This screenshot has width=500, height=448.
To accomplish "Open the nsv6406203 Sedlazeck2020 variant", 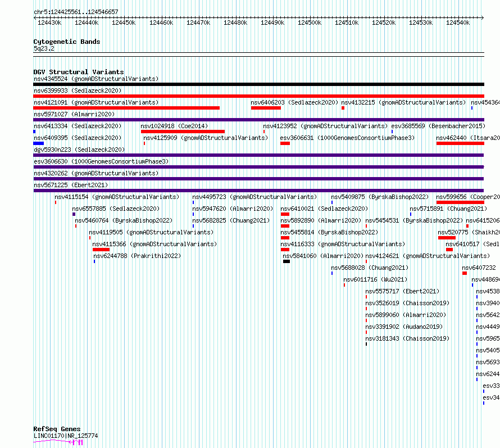I will pyautogui.click(x=294, y=102).
